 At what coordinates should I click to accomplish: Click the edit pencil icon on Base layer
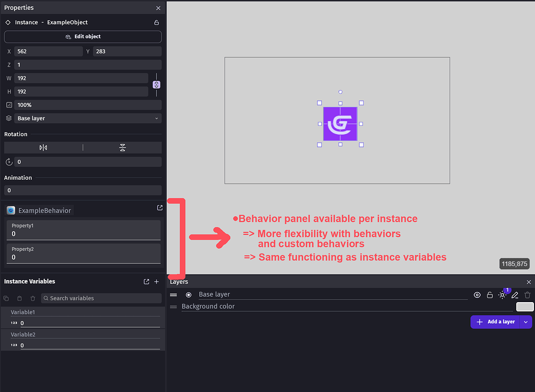click(x=514, y=295)
